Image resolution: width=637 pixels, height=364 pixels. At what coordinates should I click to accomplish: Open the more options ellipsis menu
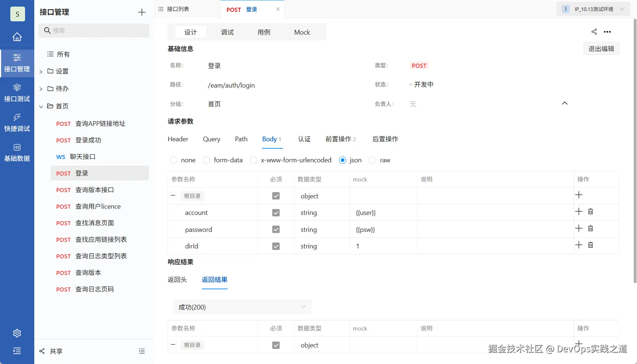(x=608, y=32)
